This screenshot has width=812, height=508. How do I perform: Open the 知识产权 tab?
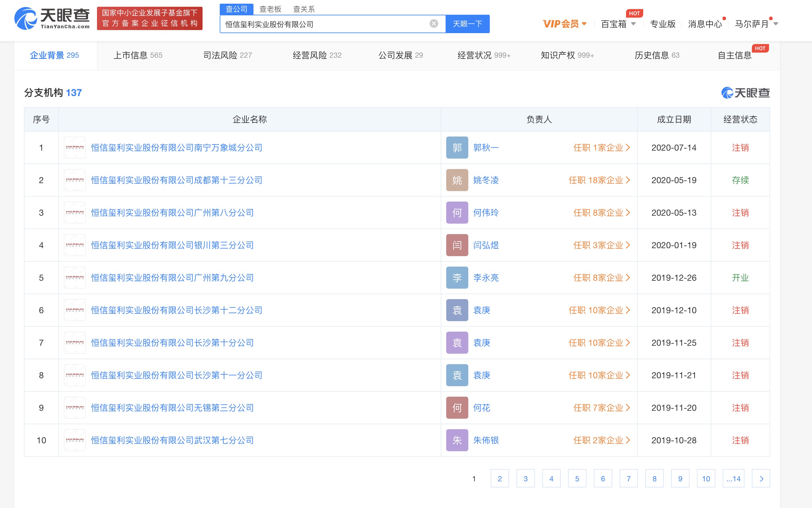click(x=567, y=55)
